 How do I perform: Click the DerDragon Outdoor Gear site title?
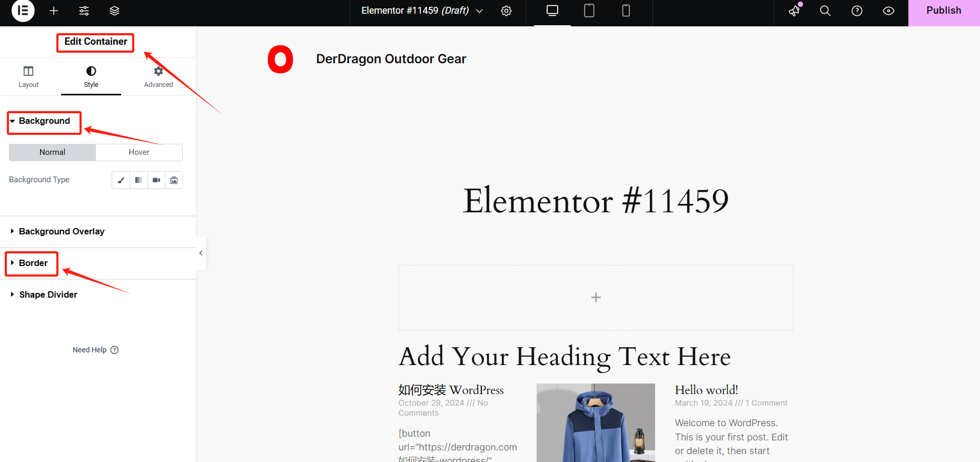point(391,59)
